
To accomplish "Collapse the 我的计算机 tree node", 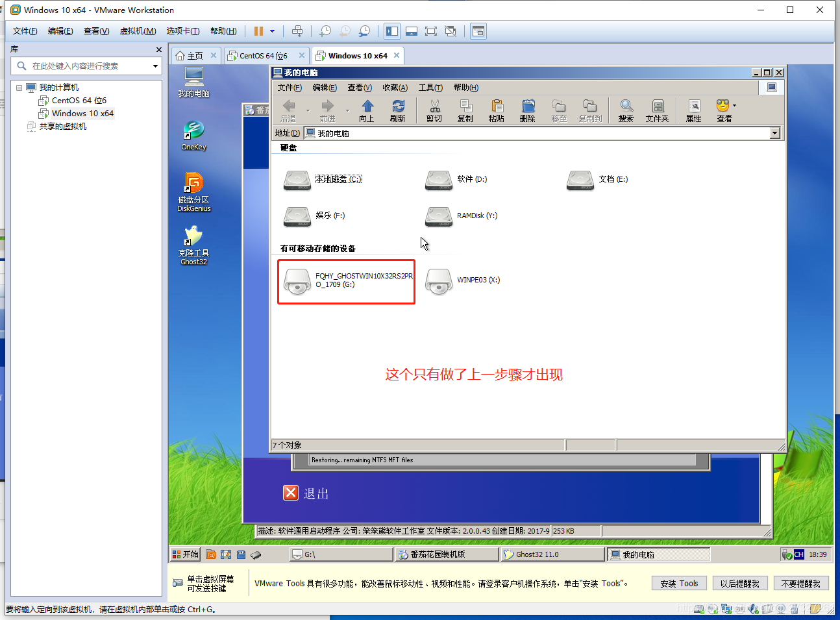I will 19,88.
